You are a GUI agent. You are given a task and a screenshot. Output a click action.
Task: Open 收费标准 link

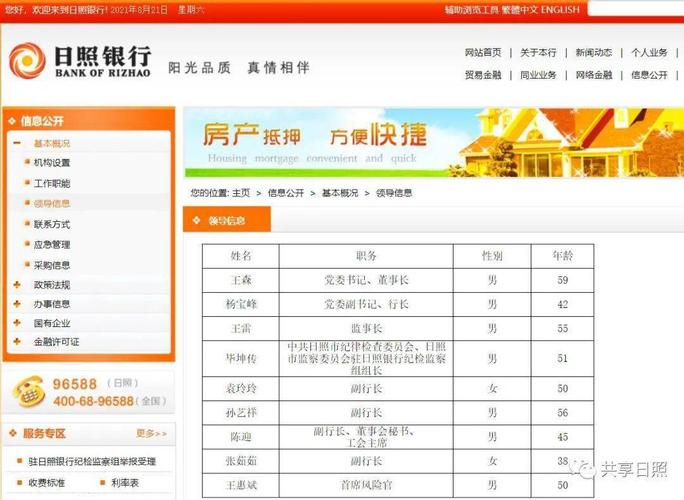46,483
